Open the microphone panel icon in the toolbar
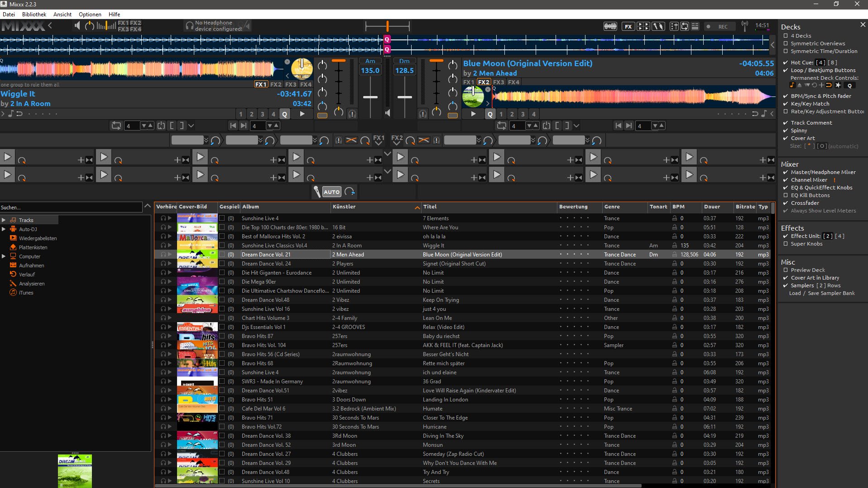 pyautogui.click(x=657, y=26)
